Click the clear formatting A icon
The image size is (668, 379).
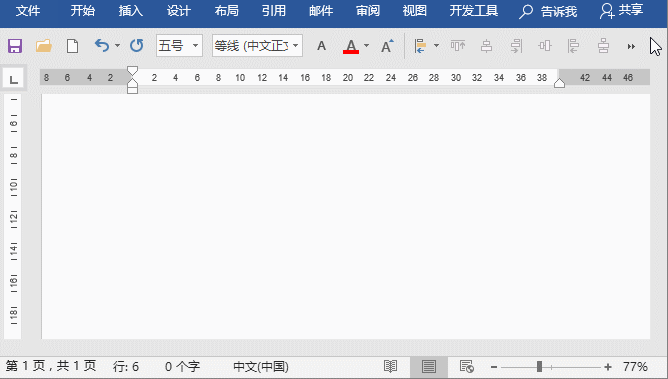[322, 46]
